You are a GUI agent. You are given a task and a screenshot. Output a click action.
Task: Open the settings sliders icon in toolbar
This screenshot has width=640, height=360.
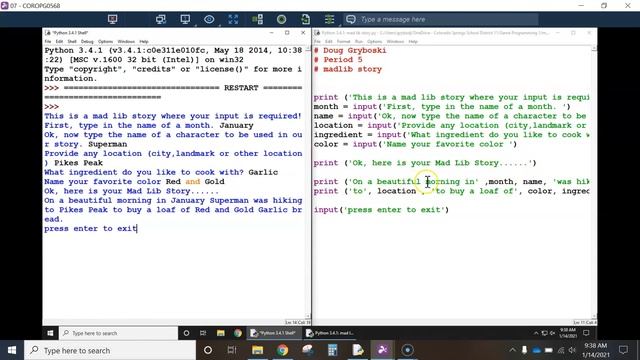pyautogui.click(x=329, y=19)
